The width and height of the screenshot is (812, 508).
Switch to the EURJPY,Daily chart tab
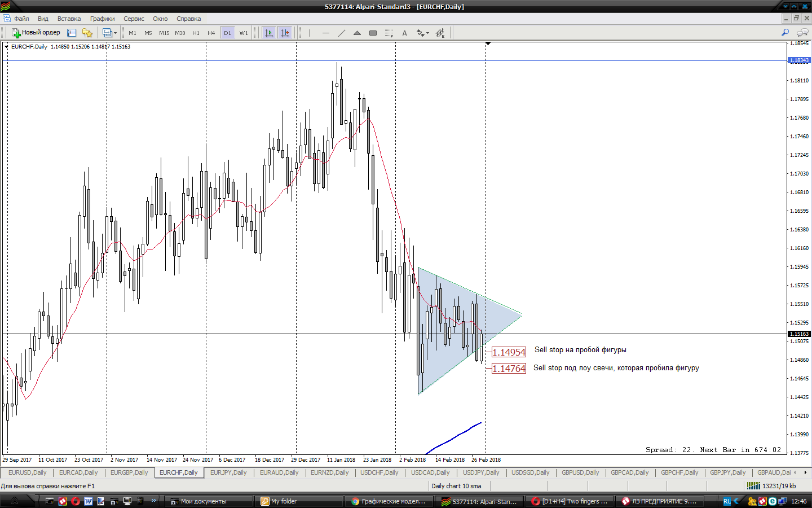(228, 472)
